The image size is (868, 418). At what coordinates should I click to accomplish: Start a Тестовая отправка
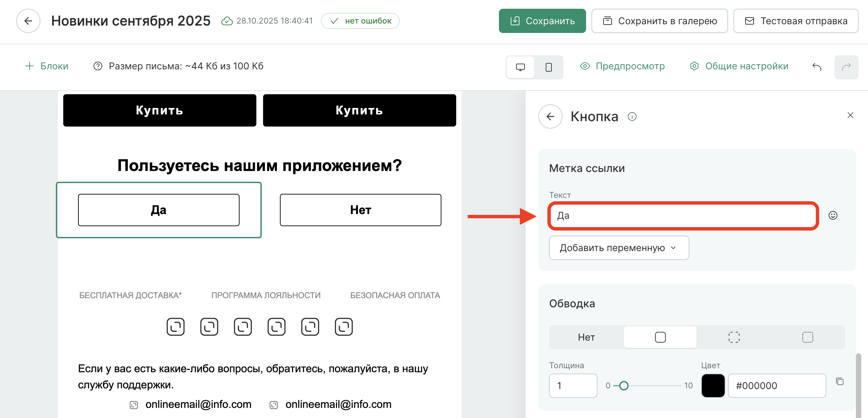[796, 21]
